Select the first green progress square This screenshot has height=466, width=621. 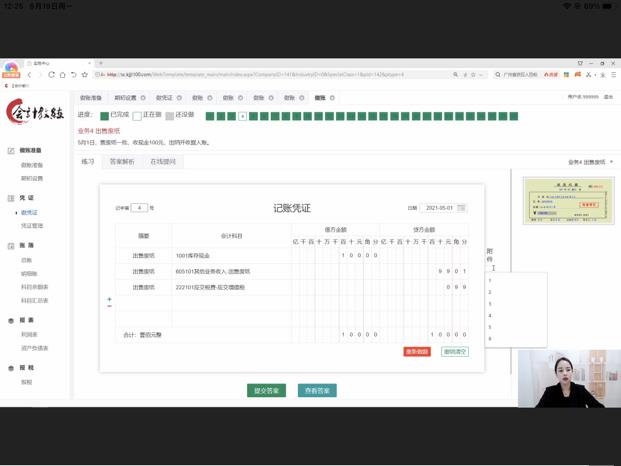[x=210, y=116]
